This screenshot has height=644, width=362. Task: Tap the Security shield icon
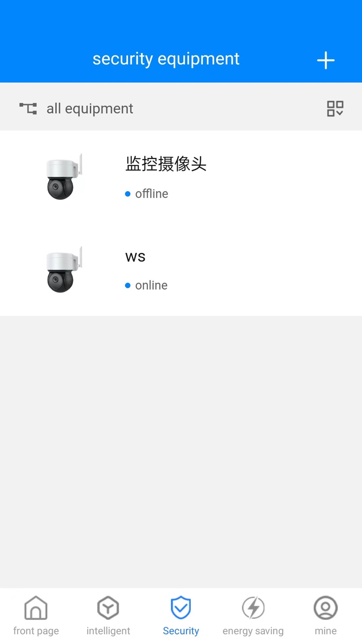(x=181, y=607)
